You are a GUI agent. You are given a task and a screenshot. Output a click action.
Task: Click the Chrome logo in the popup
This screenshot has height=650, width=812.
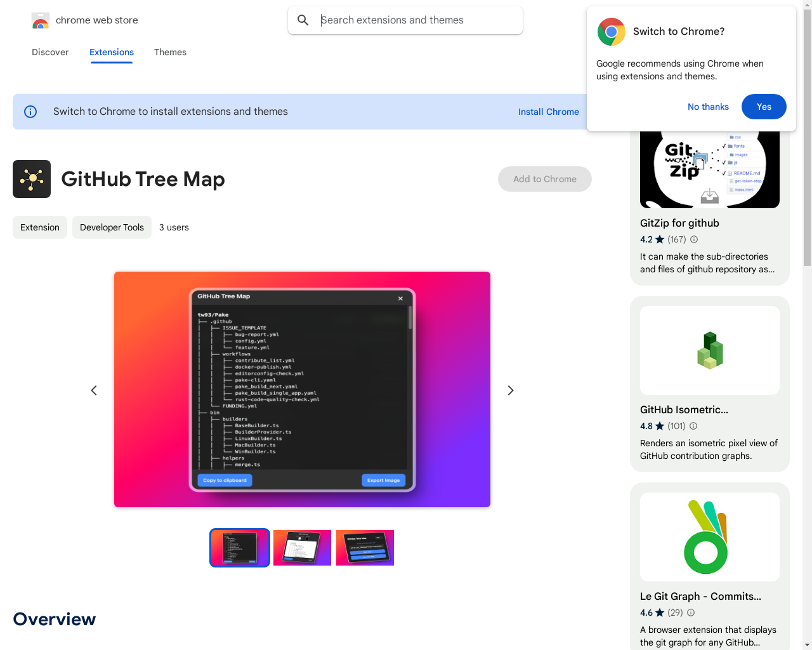[x=612, y=32]
